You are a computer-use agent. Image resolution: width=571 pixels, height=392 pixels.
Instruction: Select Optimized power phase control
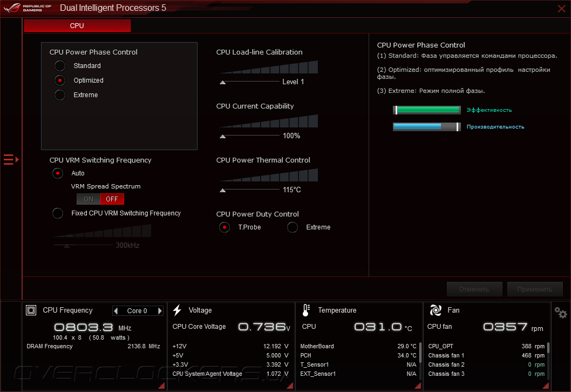(60, 80)
